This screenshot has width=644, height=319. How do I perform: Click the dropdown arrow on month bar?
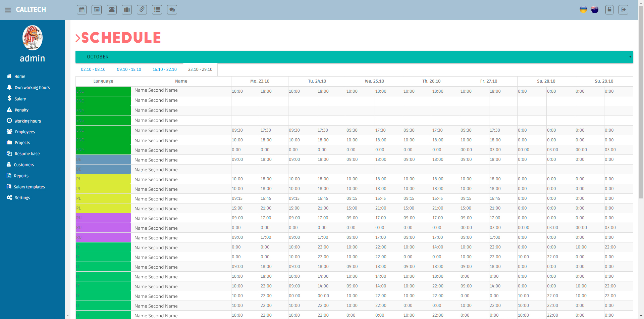630,57
